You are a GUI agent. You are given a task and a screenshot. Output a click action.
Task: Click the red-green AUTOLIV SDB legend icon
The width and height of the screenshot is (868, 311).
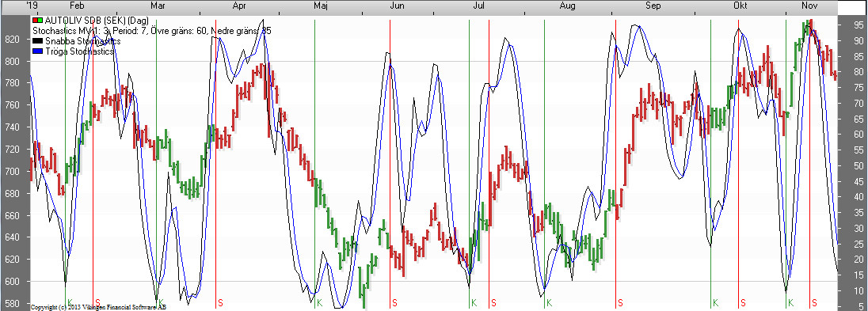click(x=38, y=21)
